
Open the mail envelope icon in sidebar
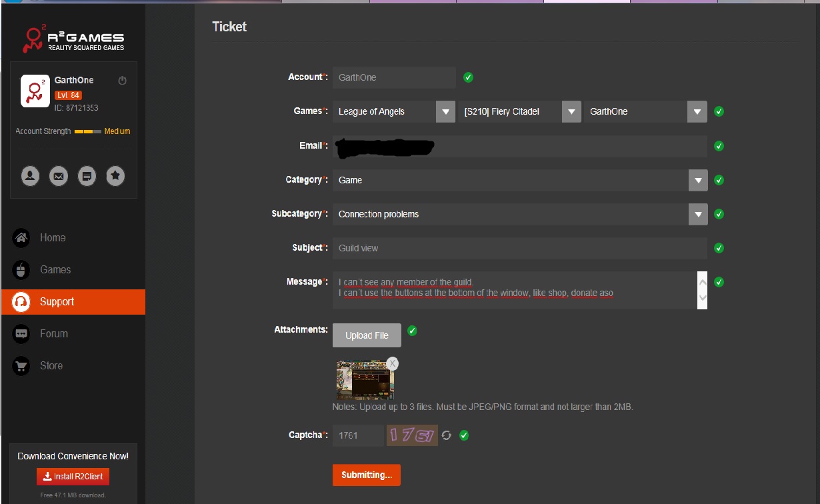click(59, 176)
